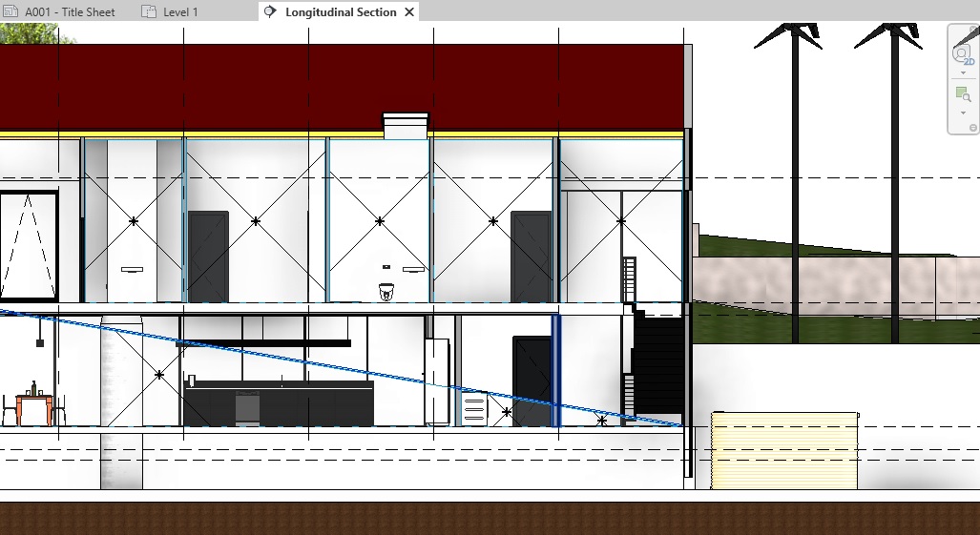980x535 pixels.
Task: Click the sheet icon beside A001 tab
Action: tap(10, 12)
